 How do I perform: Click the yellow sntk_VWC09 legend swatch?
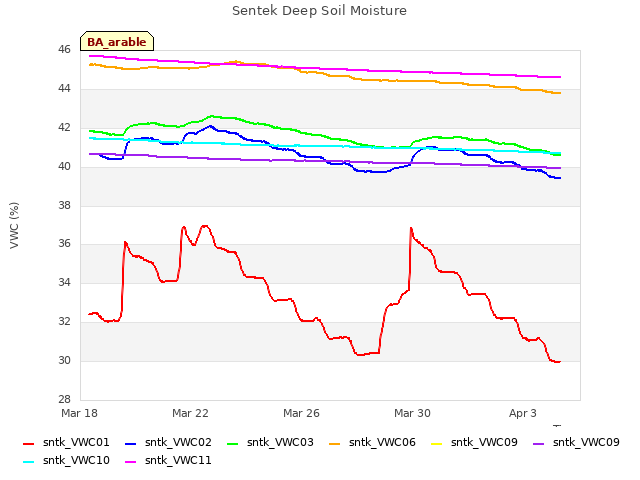pos(437,444)
